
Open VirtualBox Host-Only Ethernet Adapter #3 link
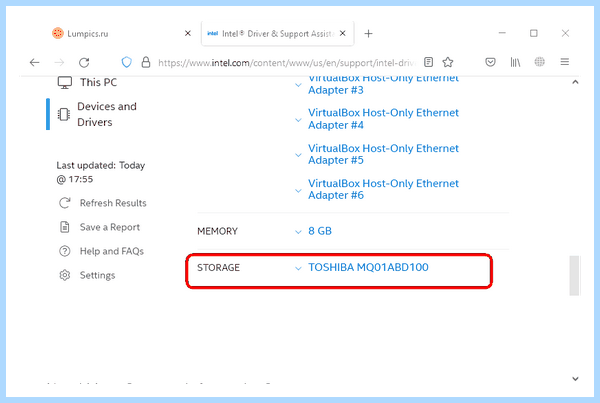pyautogui.click(x=383, y=84)
